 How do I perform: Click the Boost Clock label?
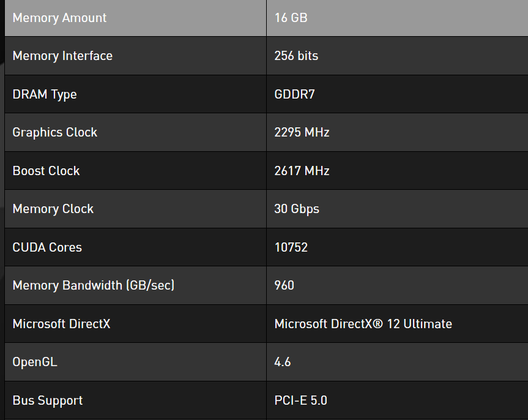(x=46, y=171)
